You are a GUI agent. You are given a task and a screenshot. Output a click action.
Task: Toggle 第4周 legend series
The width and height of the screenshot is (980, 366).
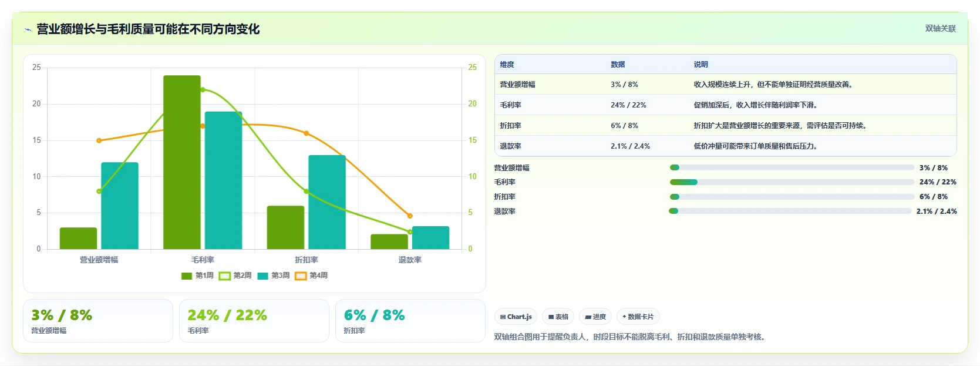coord(312,276)
